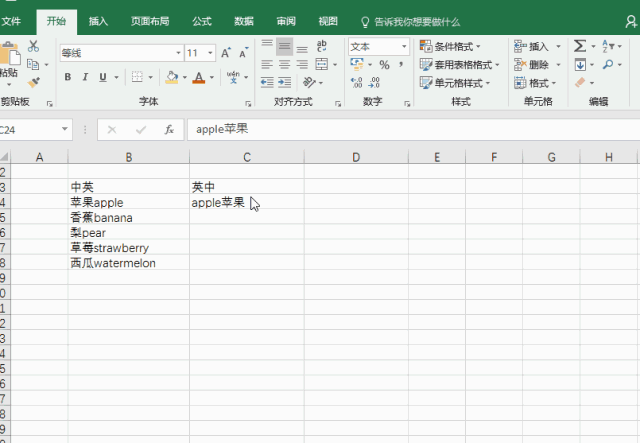Open the 公式 ribbon tab
Screen dimensions: 640x443
tap(201, 21)
